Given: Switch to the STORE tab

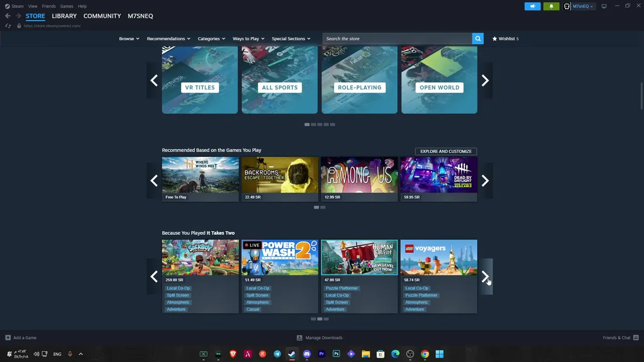Looking at the screenshot, I should [35, 16].
